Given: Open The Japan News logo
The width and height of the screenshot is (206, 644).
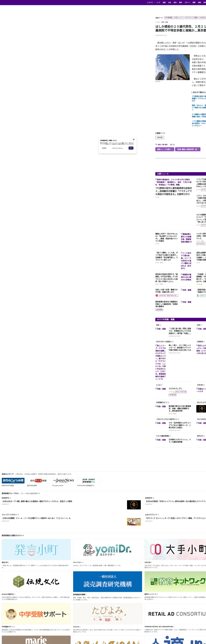Looking at the screenshot, I should [x=64, y=481].
